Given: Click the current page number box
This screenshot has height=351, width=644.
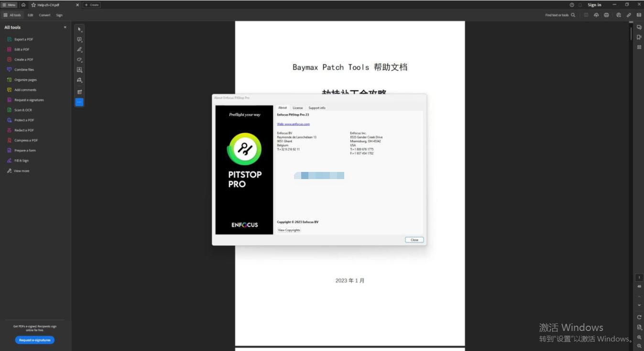Looking at the screenshot, I should point(639,277).
